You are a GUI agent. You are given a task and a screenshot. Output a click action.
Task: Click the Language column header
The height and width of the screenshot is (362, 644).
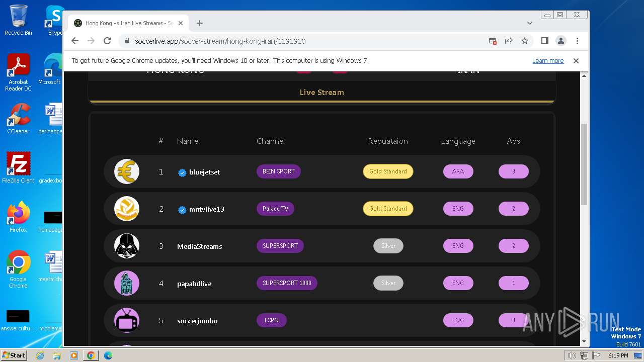[458, 141]
